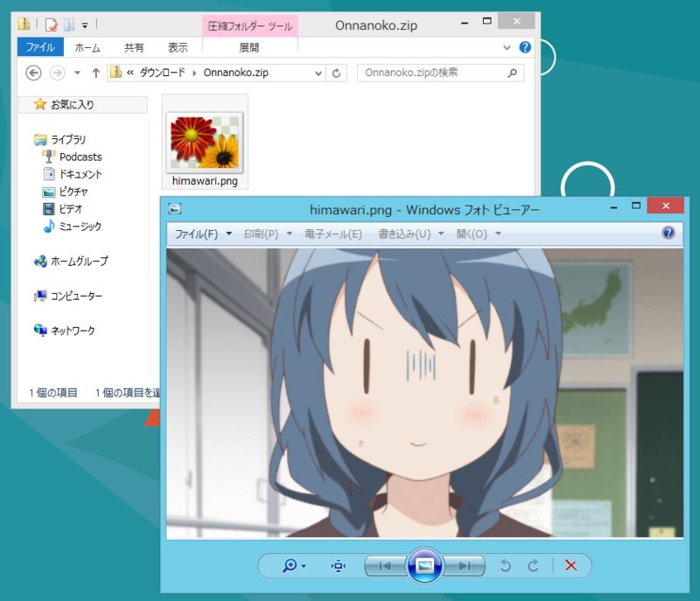
Task: Click the zoom magnifier icon in Photo Viewer
Action: 290,566
